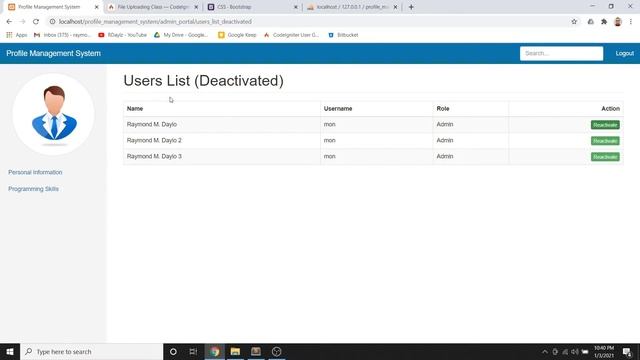Screen dimensions: 640x360
Task: Open the Apps bookmark shortcut
Action: [16, 35]
